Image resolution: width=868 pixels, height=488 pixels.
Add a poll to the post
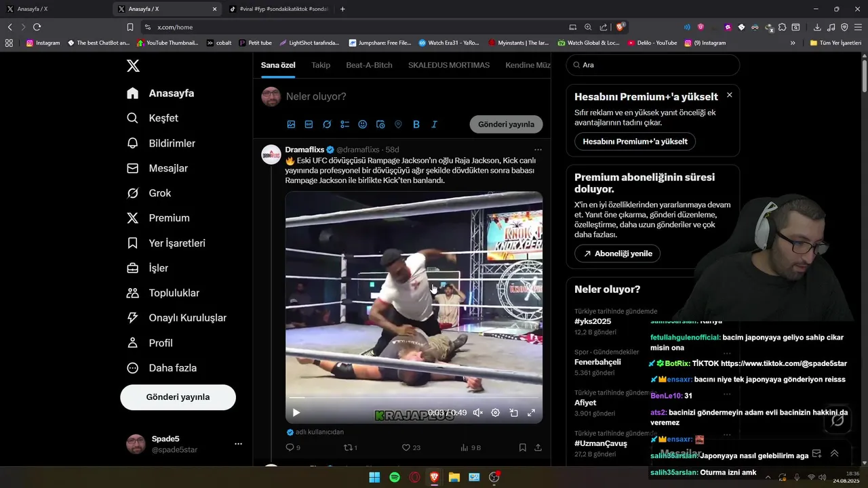(x=344, y=125)
